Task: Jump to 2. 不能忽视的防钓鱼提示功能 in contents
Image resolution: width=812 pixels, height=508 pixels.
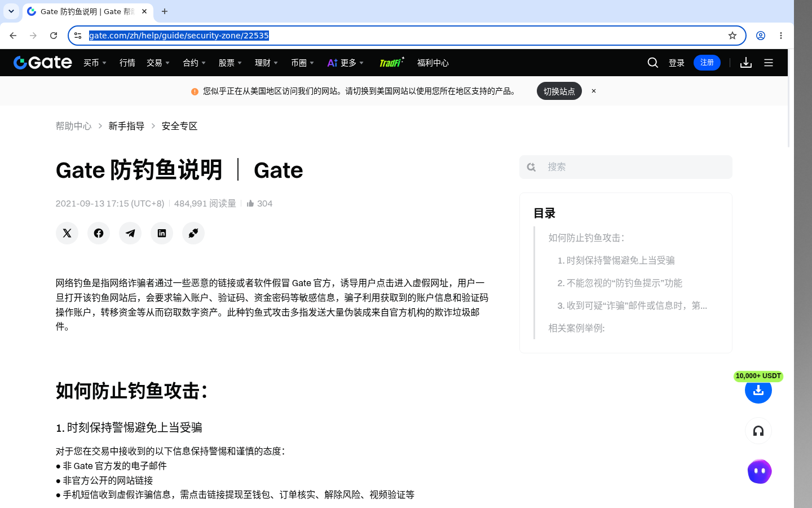Action: coord(620,283)
